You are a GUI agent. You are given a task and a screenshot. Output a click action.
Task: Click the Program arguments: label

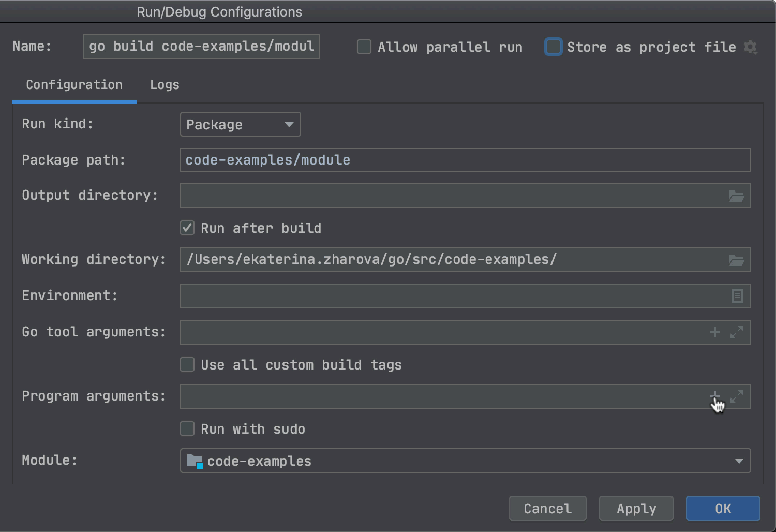[x=94, y=396]
